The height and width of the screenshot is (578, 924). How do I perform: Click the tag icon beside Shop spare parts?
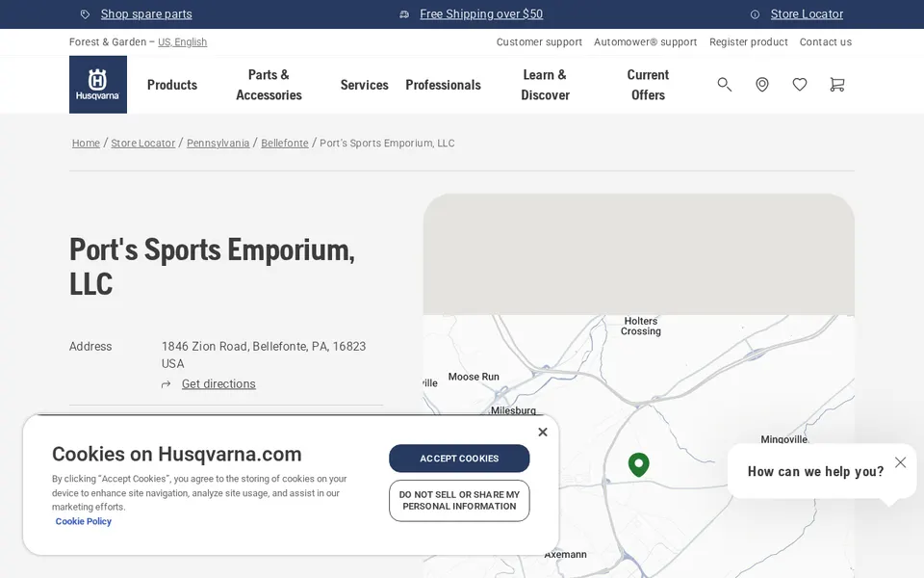coord(86,14)
